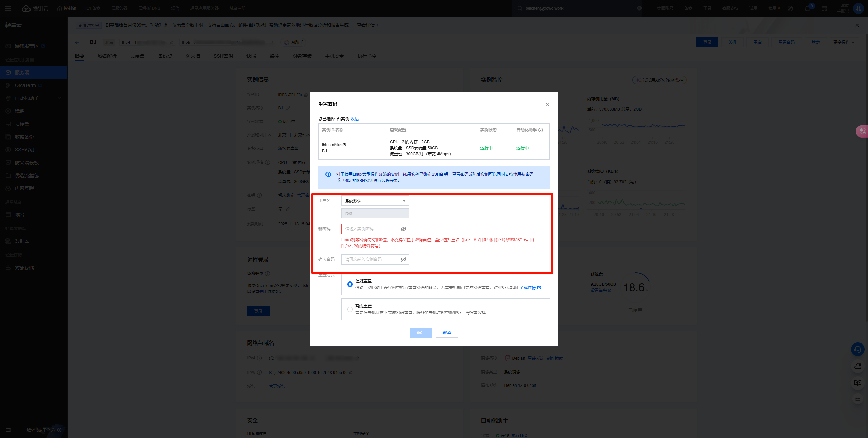Click the floating cloud icon on right edge
The image size is (868, 438).
(x=857, y=366)
